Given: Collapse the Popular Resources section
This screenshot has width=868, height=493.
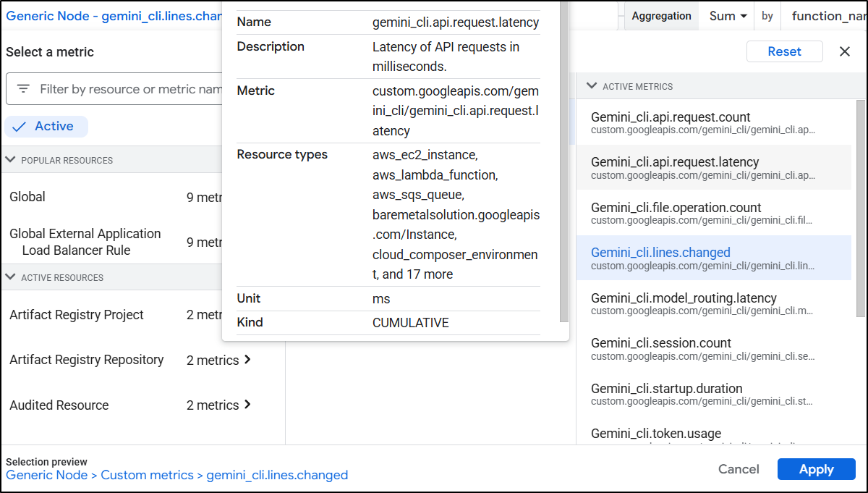Looking at the screenshot, I should click(10, 160).
